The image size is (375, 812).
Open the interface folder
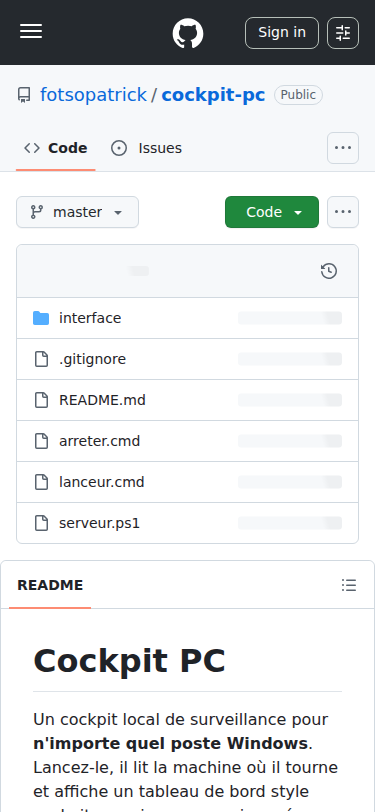pyautogui.click(x=90, y=318)
